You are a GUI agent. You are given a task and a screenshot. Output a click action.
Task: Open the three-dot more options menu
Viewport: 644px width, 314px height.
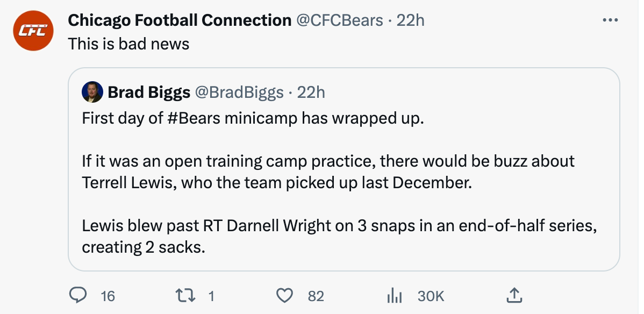coord(610,20)
